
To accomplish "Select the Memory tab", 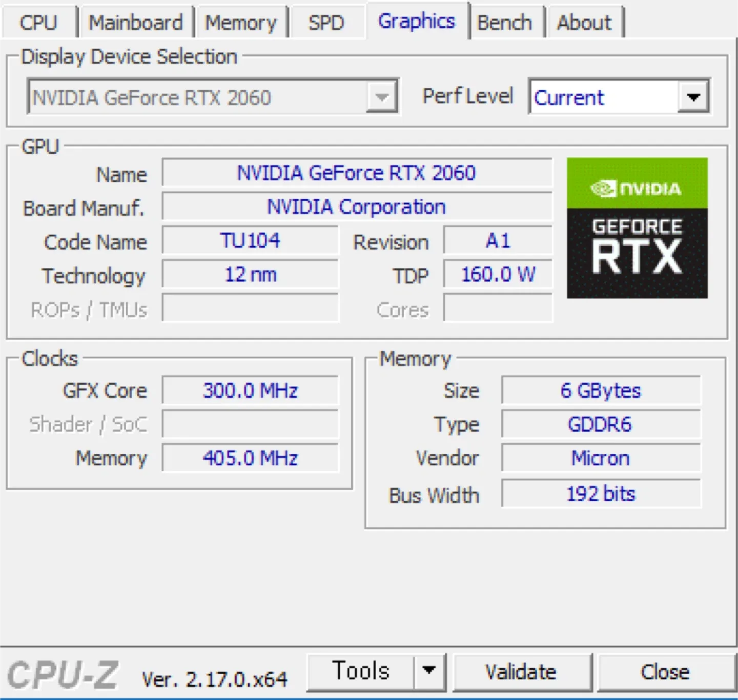I will [x=241, y=23].
